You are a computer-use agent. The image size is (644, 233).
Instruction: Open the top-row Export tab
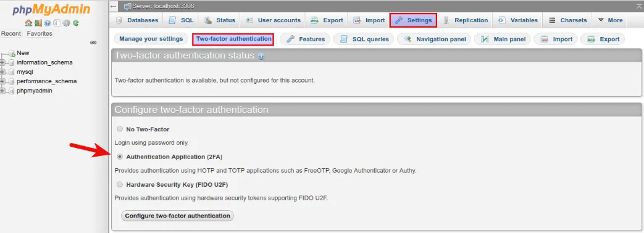[327, 20]
